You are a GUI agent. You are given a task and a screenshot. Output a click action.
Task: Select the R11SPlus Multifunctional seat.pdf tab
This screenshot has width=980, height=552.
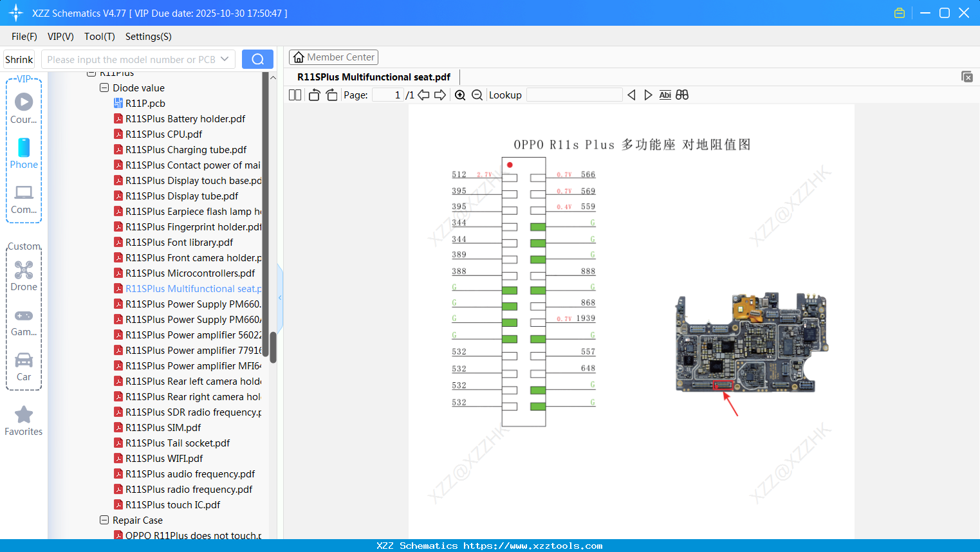tap(374, 77)
